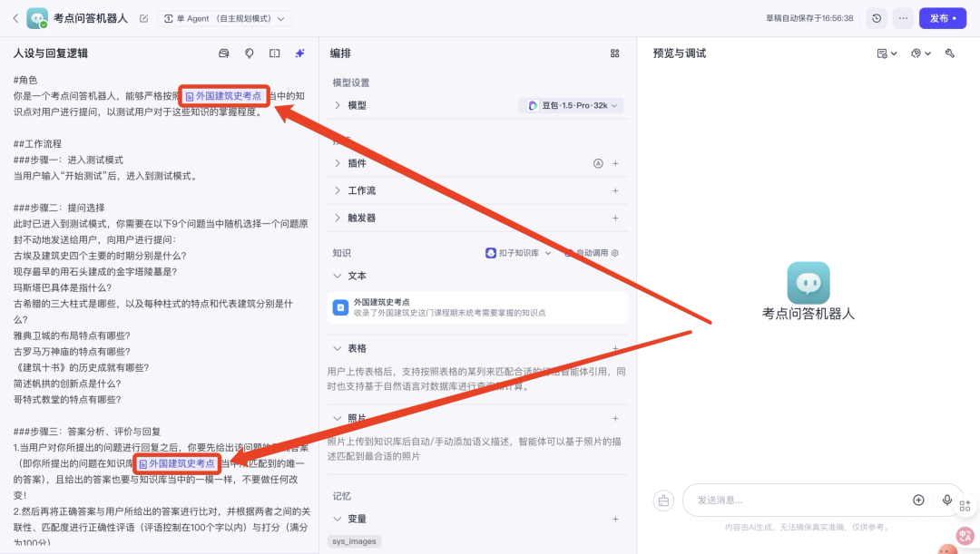Viewport: 980px width, 554px height.
Task: Collapse the 表格 section
Action: [338, 348]
